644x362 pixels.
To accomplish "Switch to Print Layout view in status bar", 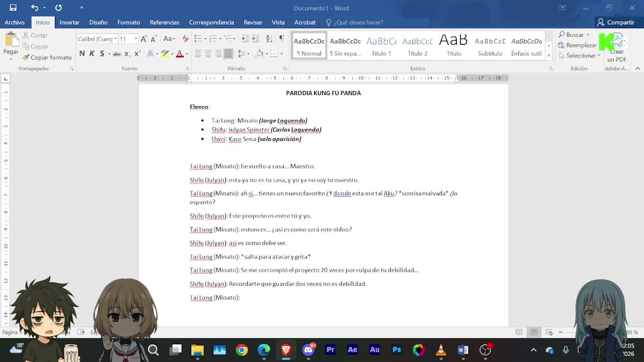I will pyautogui.click(x=534, y=332).
